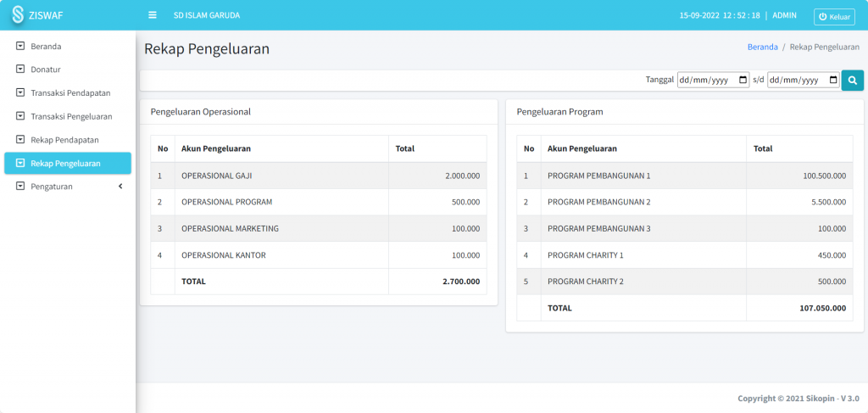
Task: Select Rekap Pengeluaran menu item
Action: pyautogui.click(x=68, y=164)
